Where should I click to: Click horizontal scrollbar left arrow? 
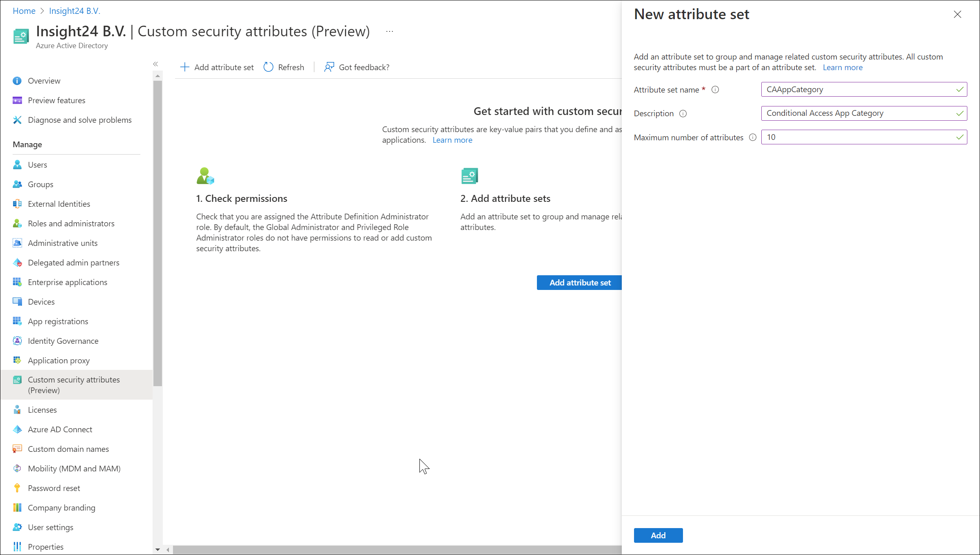[x=168, y=550]
